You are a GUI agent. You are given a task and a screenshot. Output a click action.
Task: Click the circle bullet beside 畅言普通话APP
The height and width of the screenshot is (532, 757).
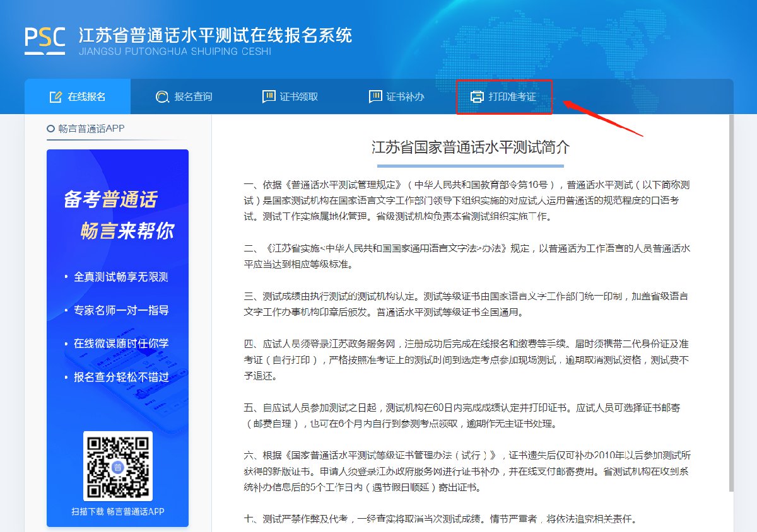pyautogui.click(x=50, y=129)
